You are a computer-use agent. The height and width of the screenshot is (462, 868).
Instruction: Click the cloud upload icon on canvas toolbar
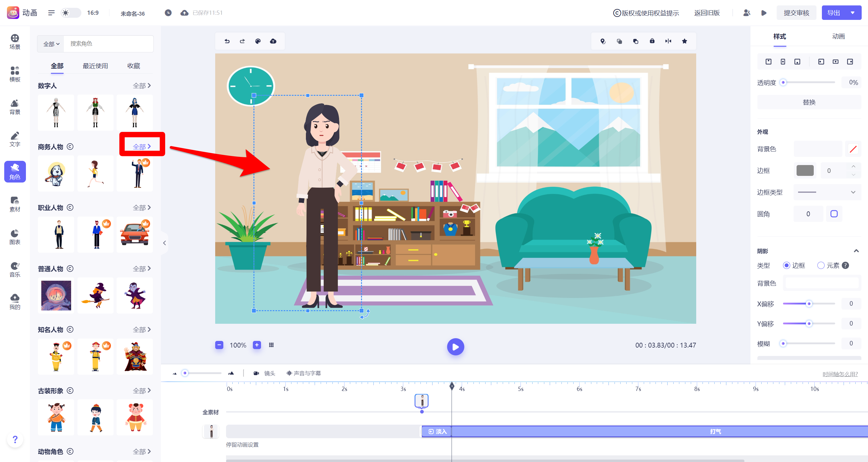(273, 41)
